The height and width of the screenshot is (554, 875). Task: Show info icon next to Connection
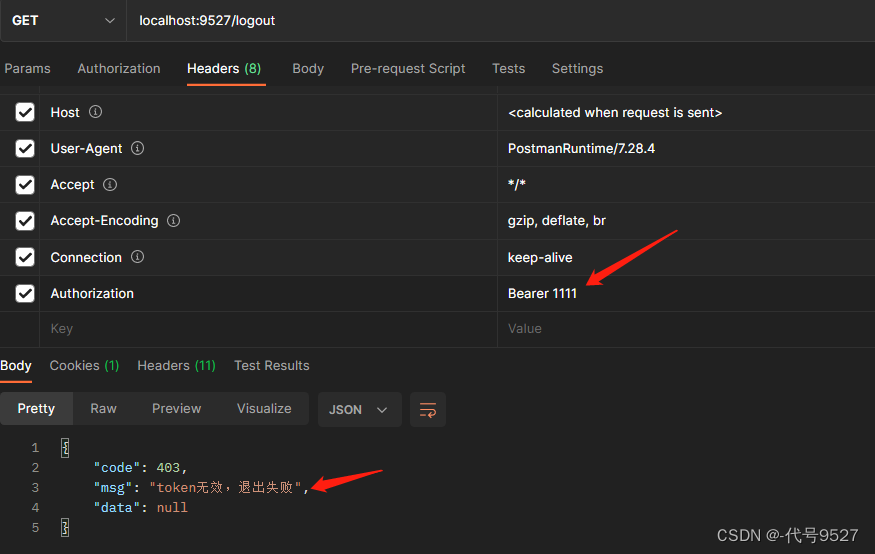pyautogui.click(x=137, y=257)
